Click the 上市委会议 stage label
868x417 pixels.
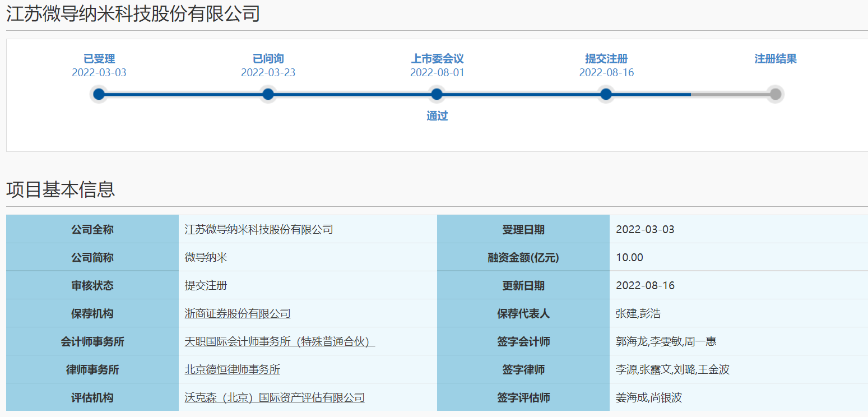[437, 59]
